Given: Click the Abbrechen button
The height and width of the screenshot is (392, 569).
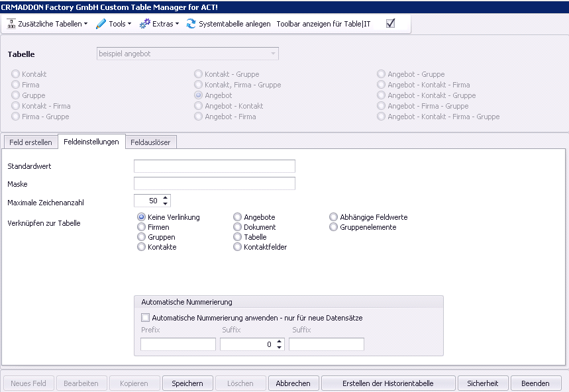Looking at the screenshot, I should pyautogui.click(x=293, y=383).
